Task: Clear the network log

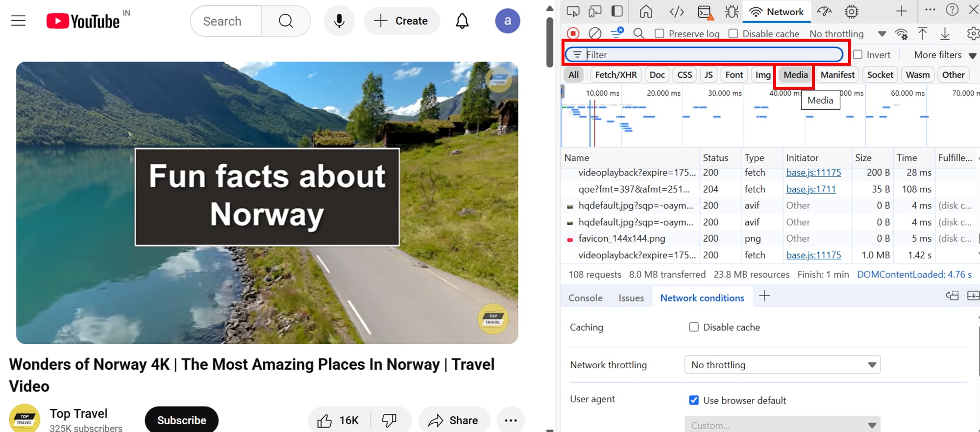Action: point(595,33)
